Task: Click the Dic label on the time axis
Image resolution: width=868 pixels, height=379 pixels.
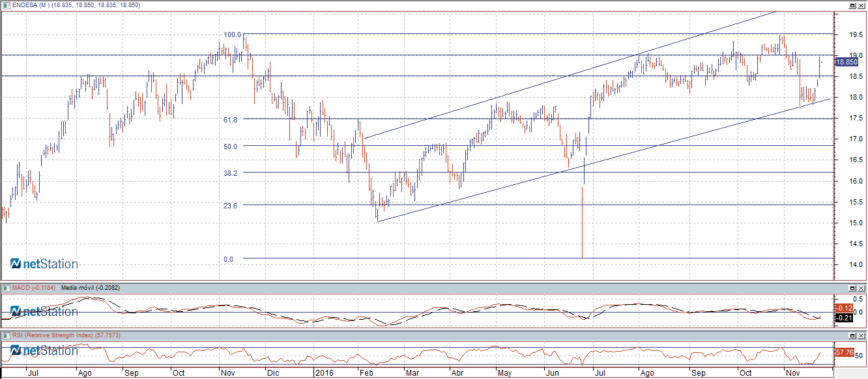Action: 272,374
